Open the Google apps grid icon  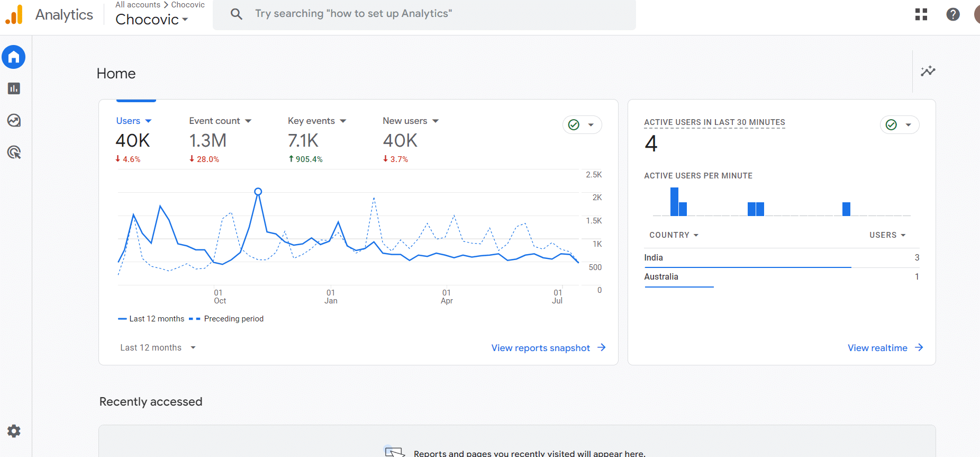pyautogui.click(x=921, y=14)
